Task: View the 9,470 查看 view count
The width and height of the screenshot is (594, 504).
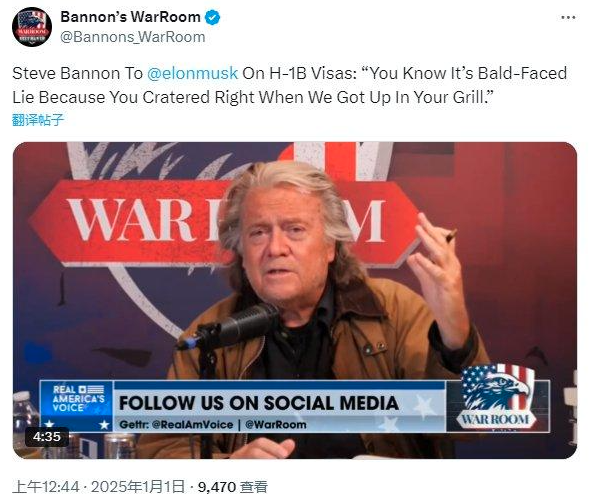Action: pyautogui.click(x=233, y=487)
